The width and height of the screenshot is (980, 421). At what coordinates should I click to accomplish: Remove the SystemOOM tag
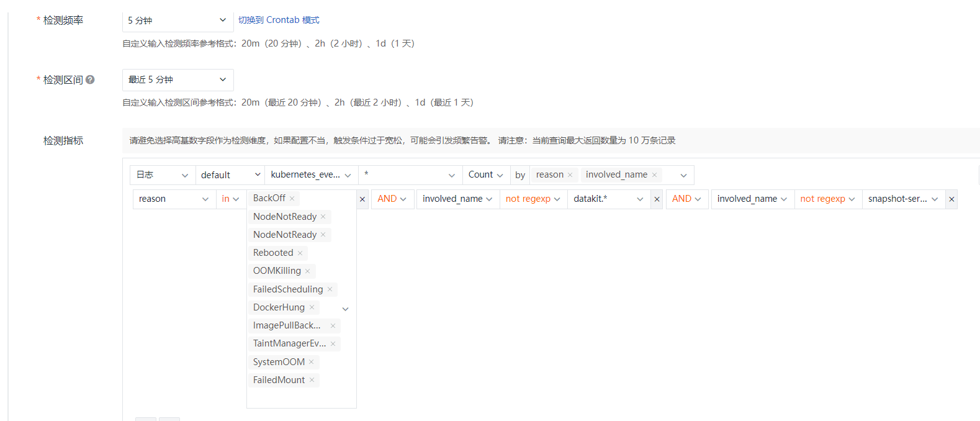311,362
